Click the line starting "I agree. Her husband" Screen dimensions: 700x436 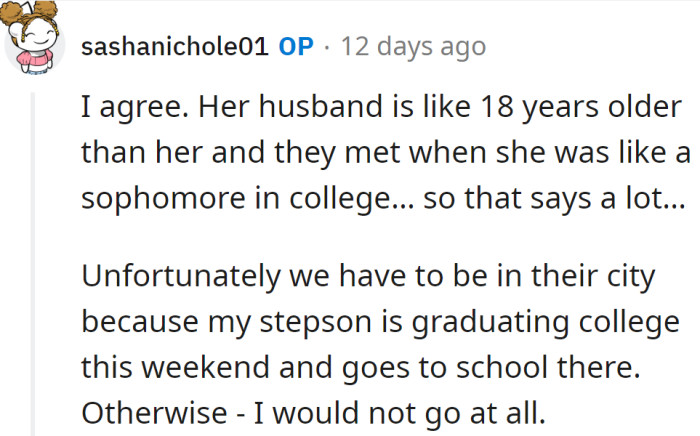[x=381, y=108]
